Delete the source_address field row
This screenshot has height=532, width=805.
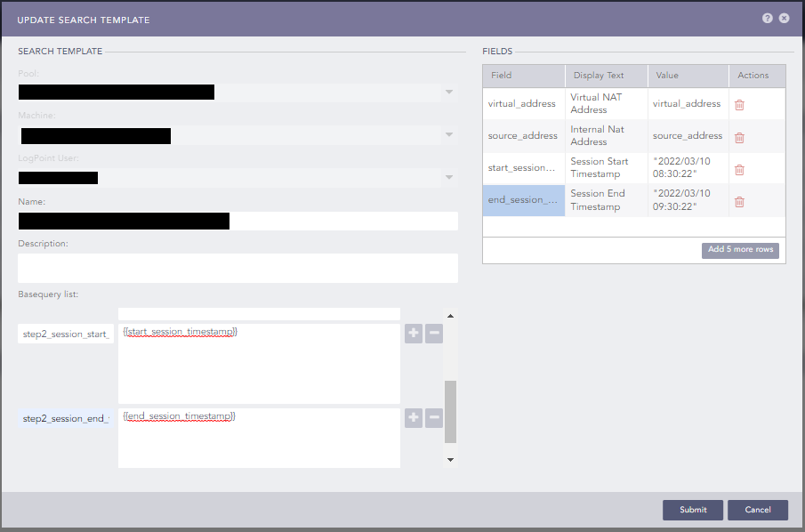(739, 138)
